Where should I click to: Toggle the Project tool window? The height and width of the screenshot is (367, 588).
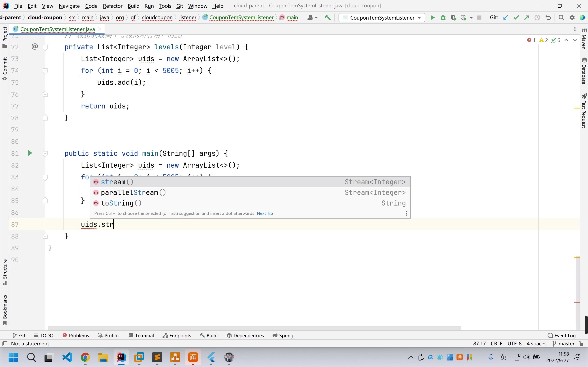pyautogui.click(x=5, y=37)
